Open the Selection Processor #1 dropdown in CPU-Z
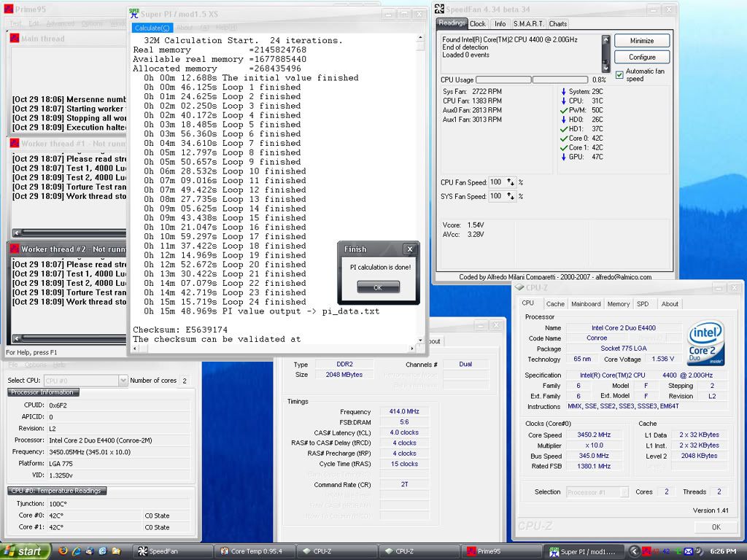The width and height of the screenshot is (747, 560). [624, 492]
